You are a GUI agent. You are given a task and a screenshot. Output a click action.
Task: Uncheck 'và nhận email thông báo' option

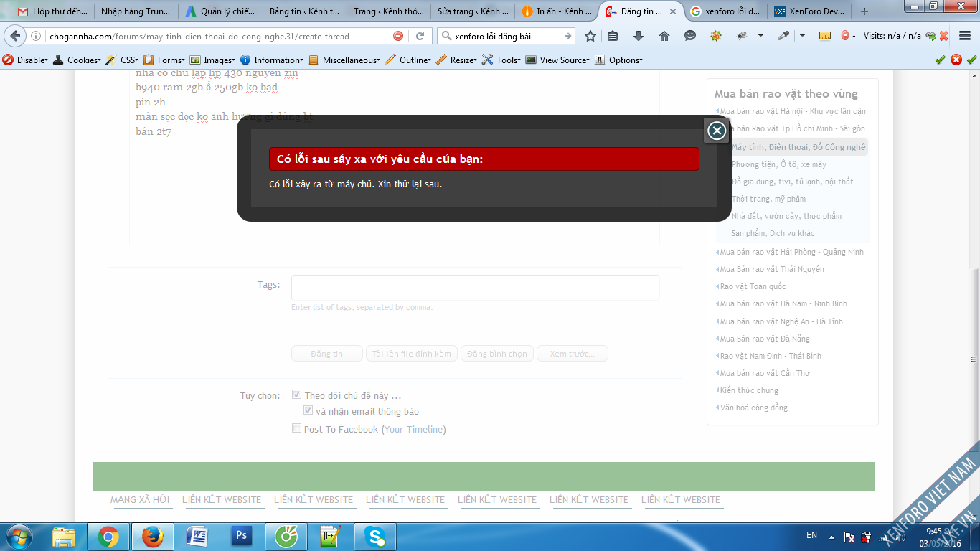308,411
